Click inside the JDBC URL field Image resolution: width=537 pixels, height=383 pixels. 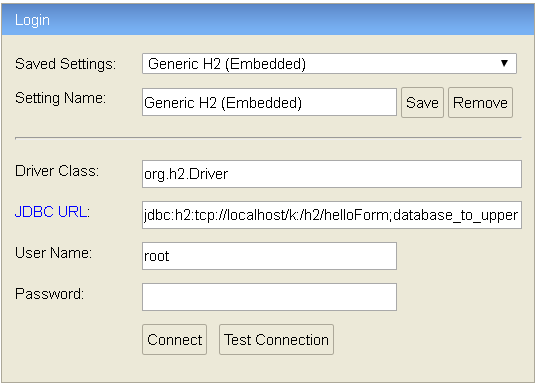pyautogui.click(x=332, y=215)
